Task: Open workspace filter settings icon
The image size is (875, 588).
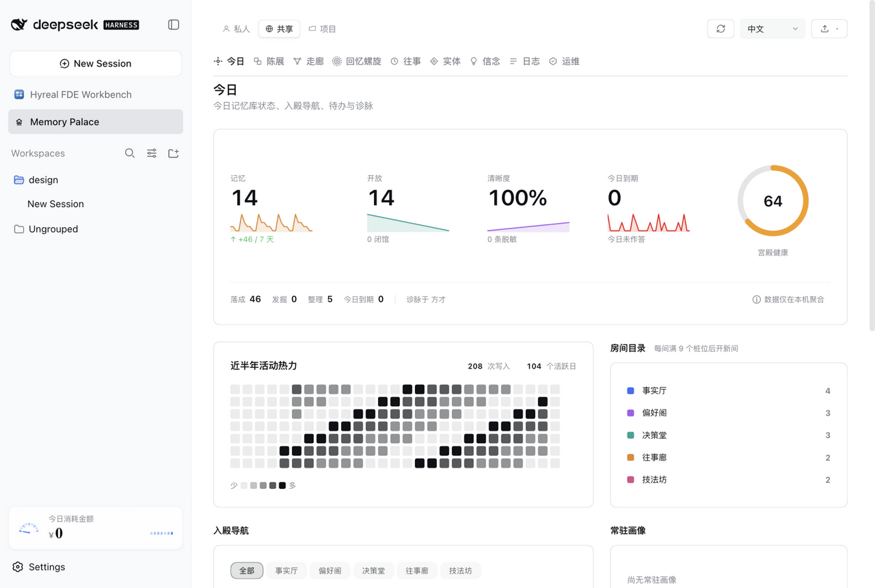Action: [x=152, y=153]
